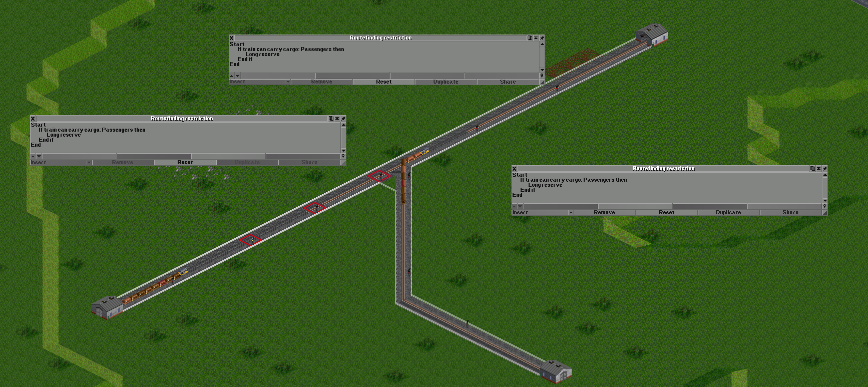
Task: Open Insert dropdown in rightmost restriction window
Action: point(543,212)
